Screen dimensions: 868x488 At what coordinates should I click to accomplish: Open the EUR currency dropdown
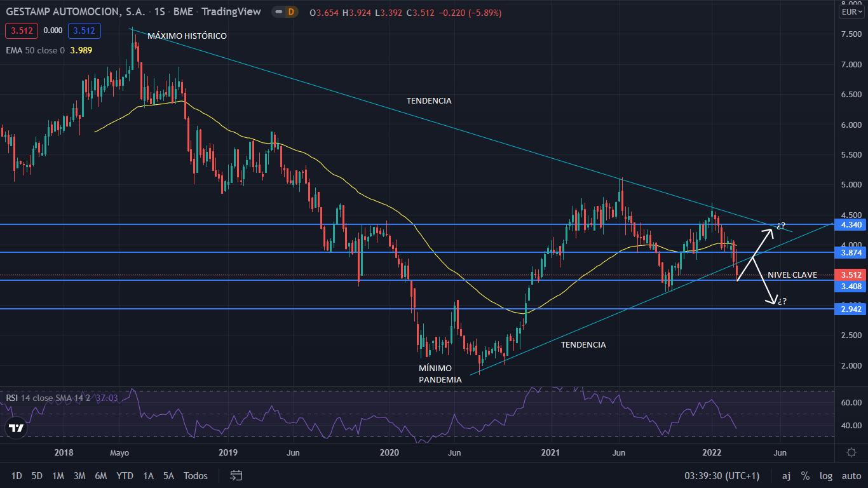[x=850, y=11]
